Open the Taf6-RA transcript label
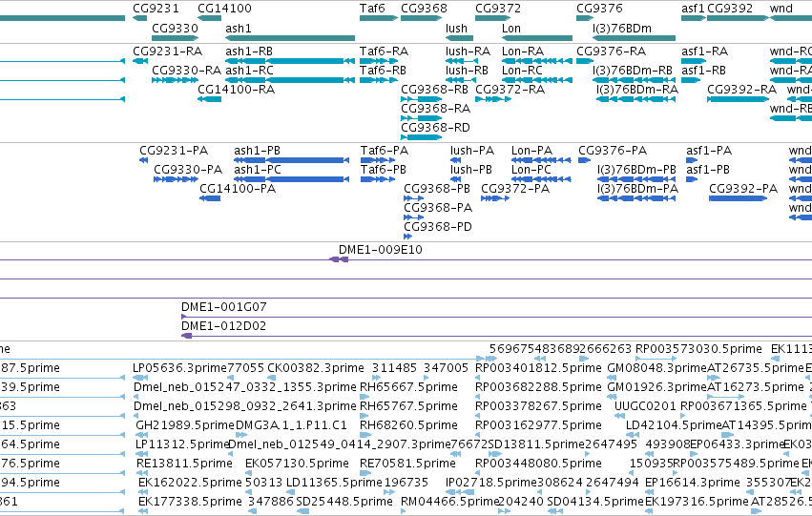The height and width of the screenshot is (516, 812). (384, 52)
